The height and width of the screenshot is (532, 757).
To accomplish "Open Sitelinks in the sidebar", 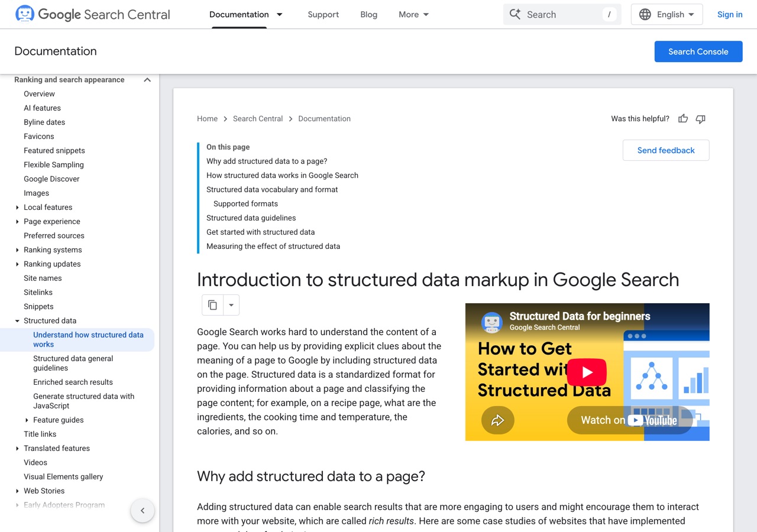I will [x=38, y=293].
